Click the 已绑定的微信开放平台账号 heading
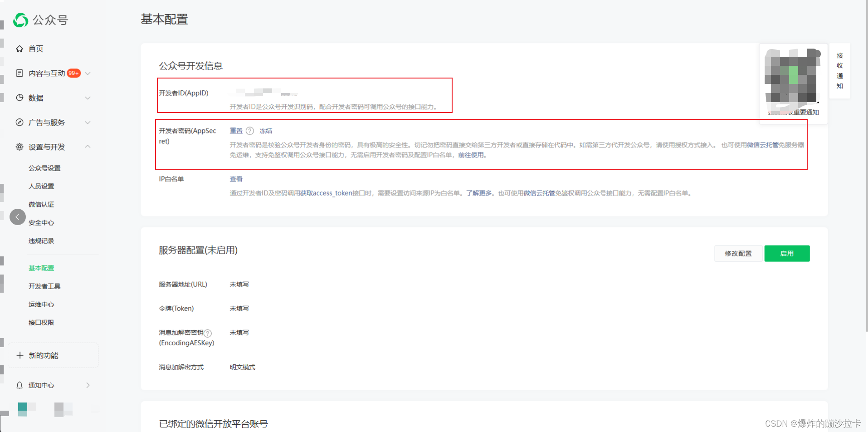 214,424
